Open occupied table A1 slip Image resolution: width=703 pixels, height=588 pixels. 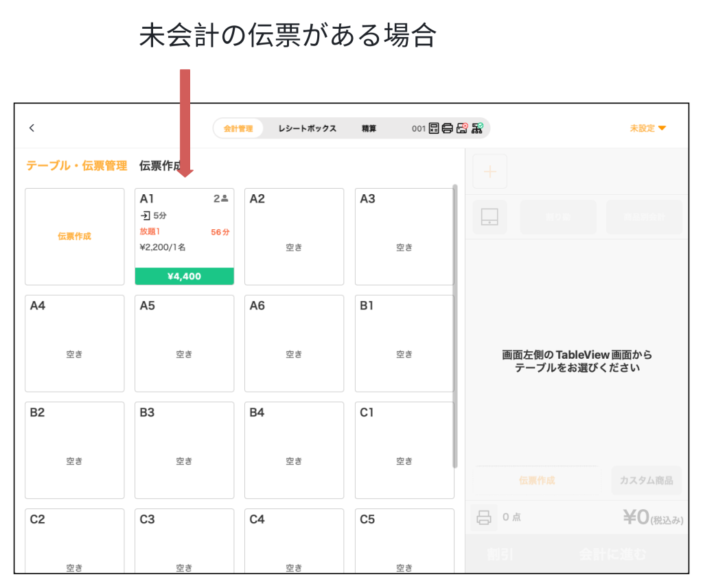(x=184, y=226)
